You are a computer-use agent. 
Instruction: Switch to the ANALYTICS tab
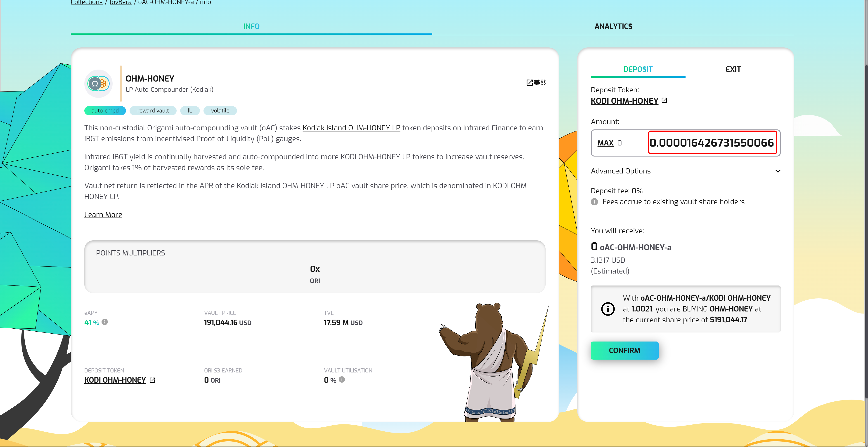pos(613,26)
